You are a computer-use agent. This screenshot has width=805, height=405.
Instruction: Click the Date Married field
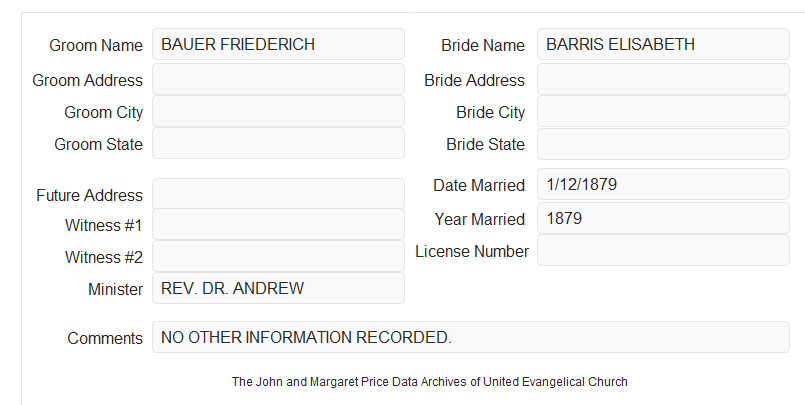coord(663,184)
